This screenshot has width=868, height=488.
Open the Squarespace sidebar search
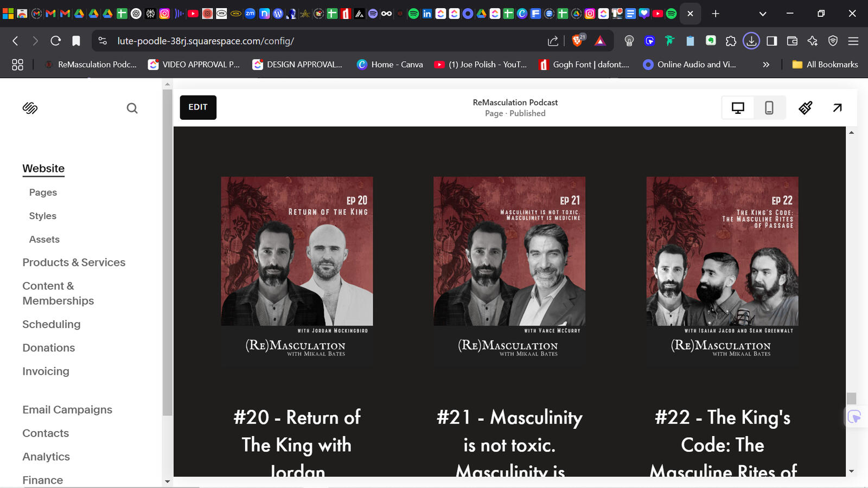tap(132, 108)
